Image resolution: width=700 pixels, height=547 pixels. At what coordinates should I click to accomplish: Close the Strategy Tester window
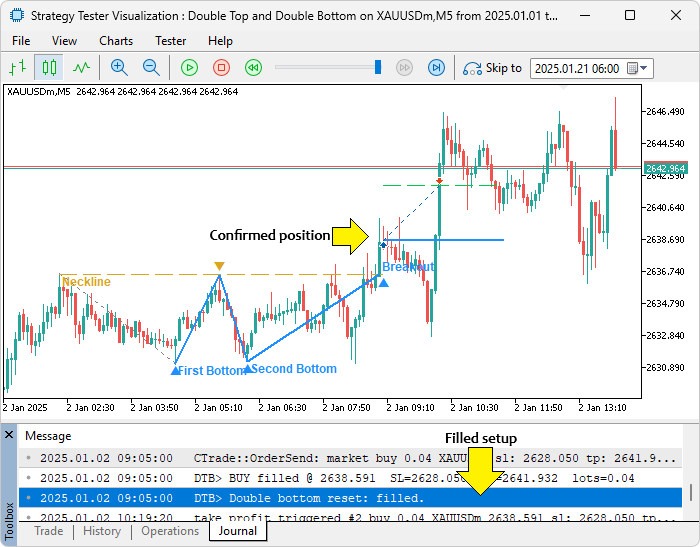click(x=676, y=16)
